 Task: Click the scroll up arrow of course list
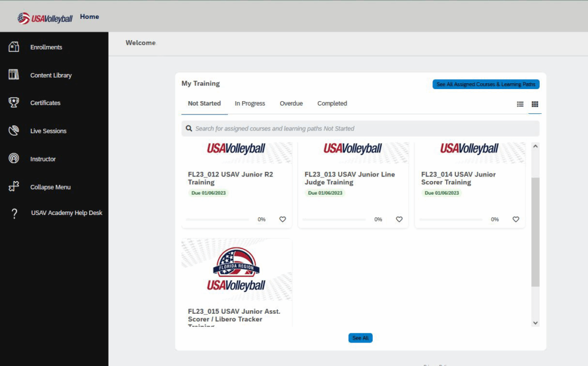click(x=536, y=146)
